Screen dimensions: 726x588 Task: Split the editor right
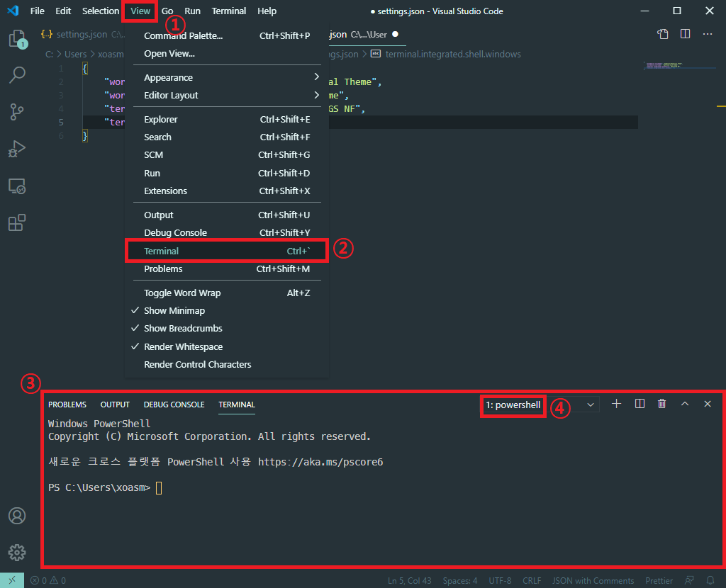point(686,34)
